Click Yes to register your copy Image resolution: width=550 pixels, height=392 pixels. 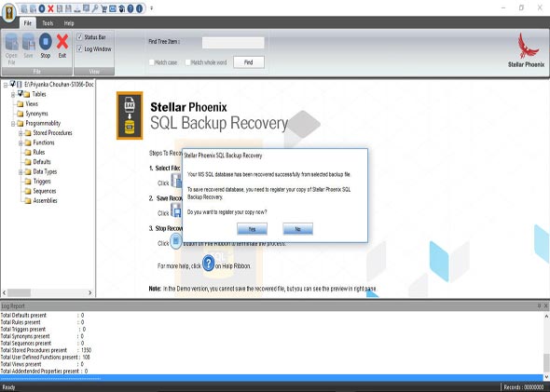(252, 229)
